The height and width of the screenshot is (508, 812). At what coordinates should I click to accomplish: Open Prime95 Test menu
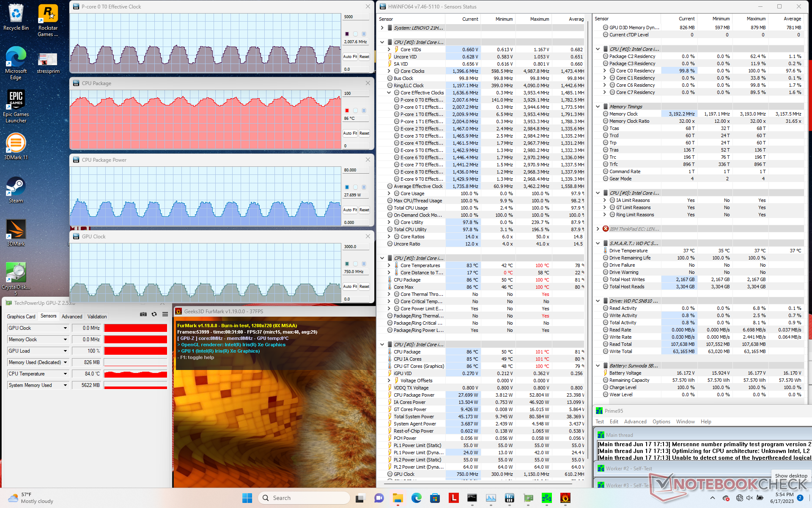point(600,422)
